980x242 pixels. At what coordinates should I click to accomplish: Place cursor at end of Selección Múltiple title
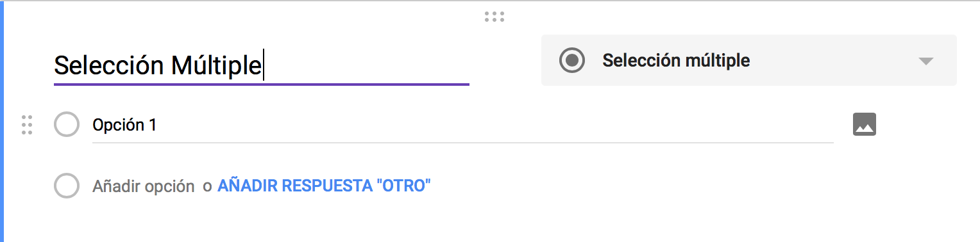pyautogui.click(x=264, y=65)
